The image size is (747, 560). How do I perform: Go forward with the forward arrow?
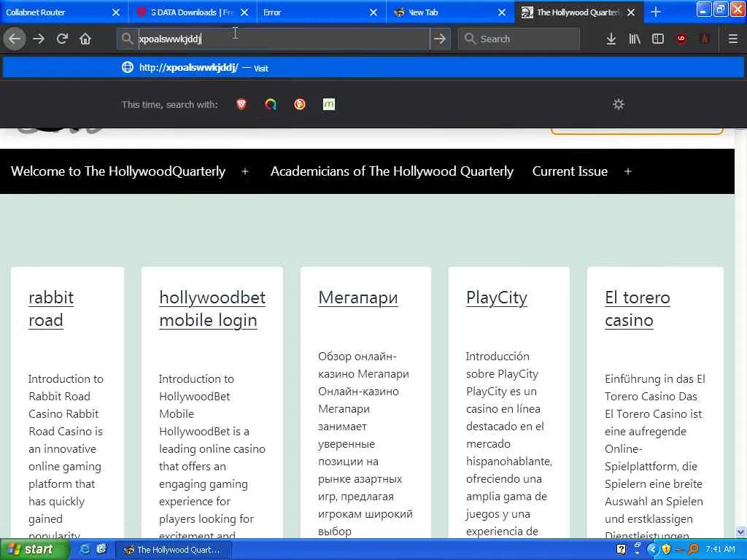39,39
